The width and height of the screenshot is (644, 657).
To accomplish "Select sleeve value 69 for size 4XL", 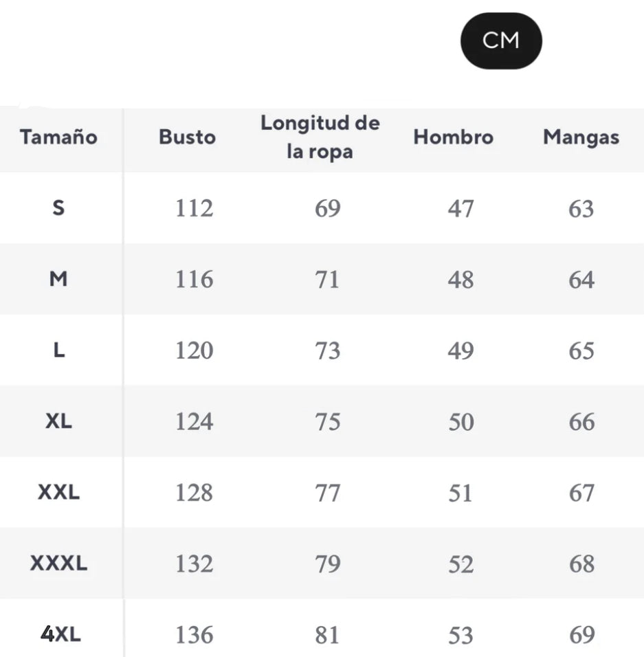I will [581, 635].
